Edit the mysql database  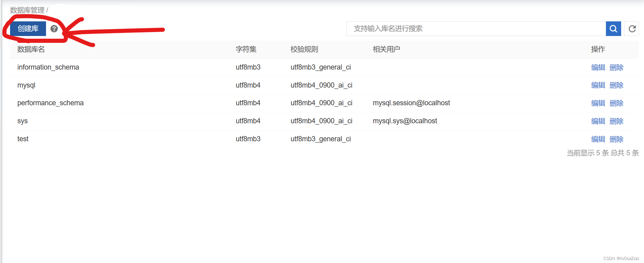point(598,85)
